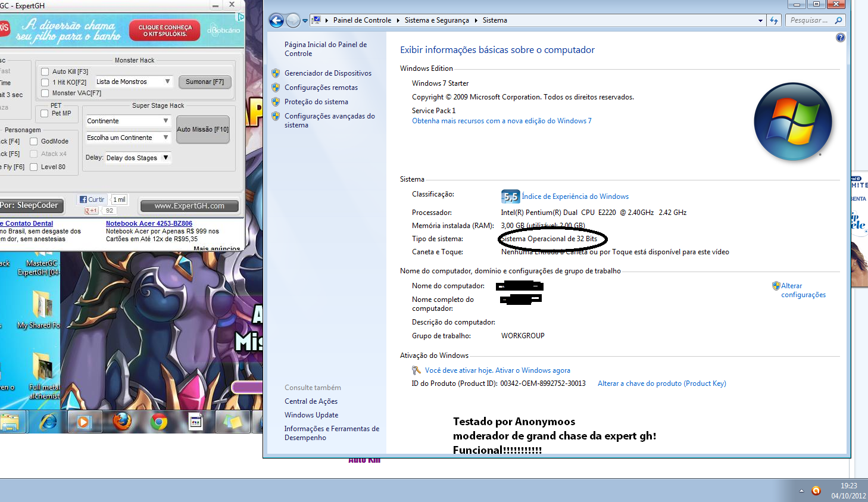Screen dimensions: 868x502
Task: Tick the Level 80 checkbox
Action: [34, 167]
